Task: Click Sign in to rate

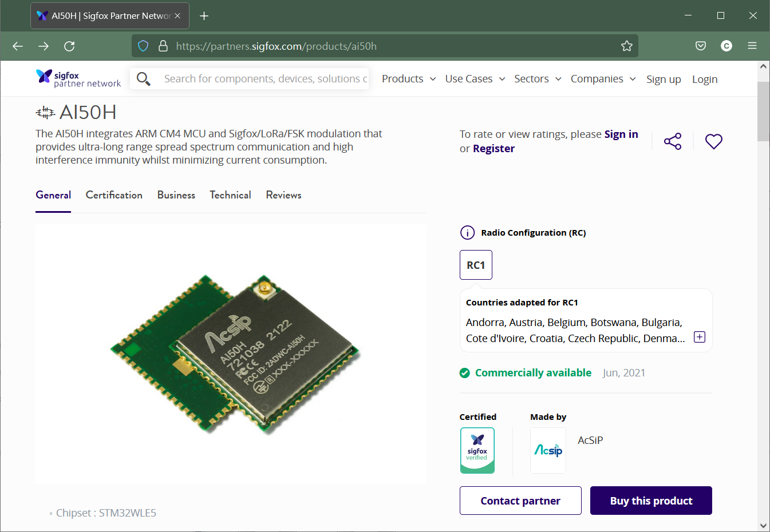Action: pyautogui.click(x=621, y=134)
